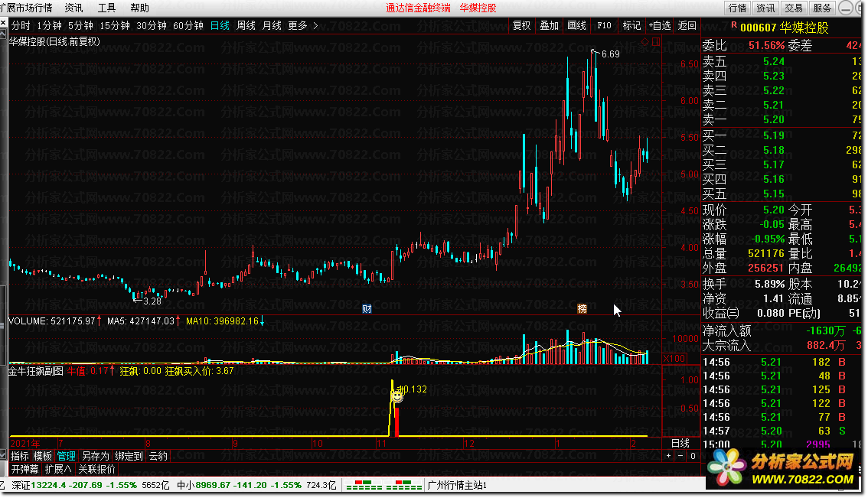868x498 pixels.
Task: Expand the 扩展∧ panel
Action: coord(58,469)
